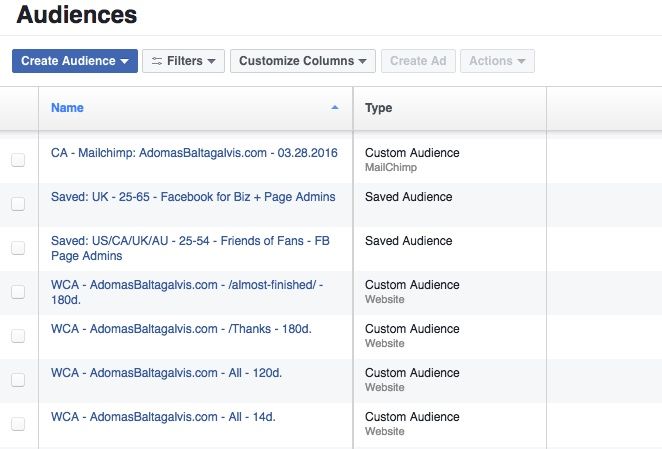The image size is (662, 449).
Task: Tick the WCA /Thanks - 180d checkbox
Action: [x=18, y=336]
